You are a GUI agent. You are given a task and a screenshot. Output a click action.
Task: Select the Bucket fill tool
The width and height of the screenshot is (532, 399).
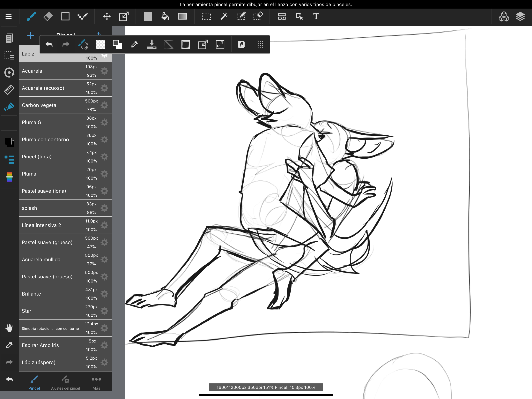165,16
